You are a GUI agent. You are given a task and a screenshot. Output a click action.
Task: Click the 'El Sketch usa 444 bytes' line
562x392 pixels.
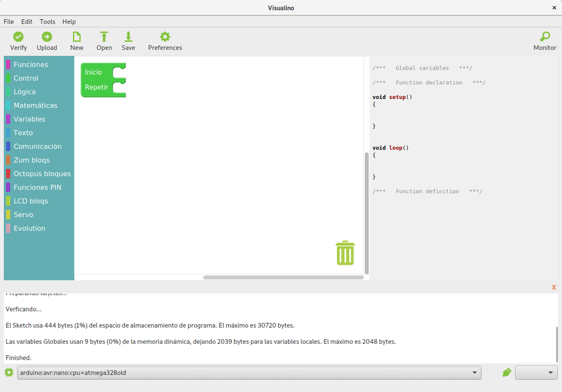[x=150, y=325]
